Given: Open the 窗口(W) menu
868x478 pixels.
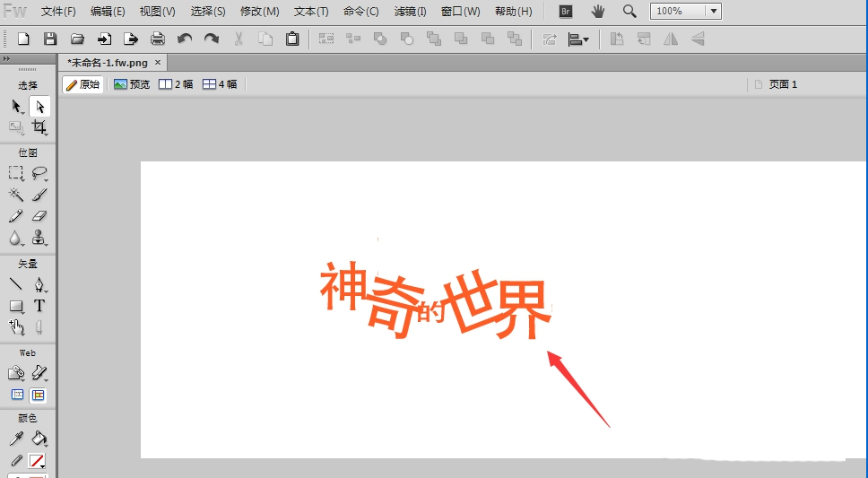Looking at the screenshot, I should tap(461, 11).
